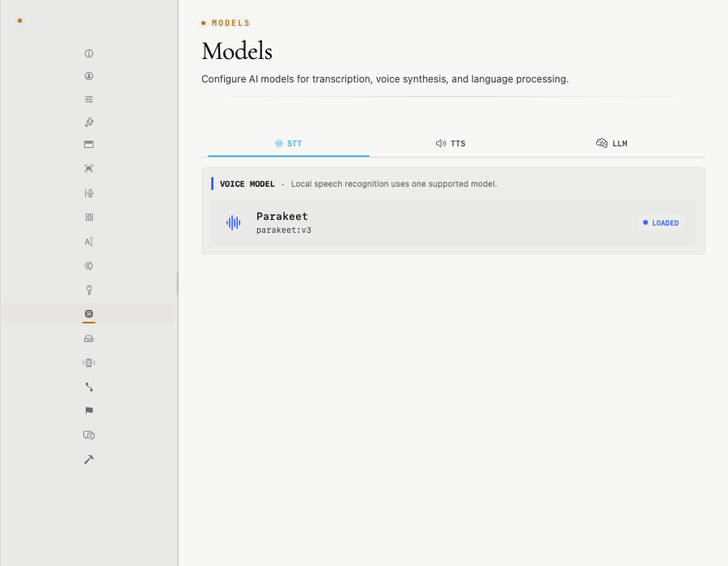Open the screen capture sidebar icon
The width and height of the screenshot is (728, 566).
89,168
